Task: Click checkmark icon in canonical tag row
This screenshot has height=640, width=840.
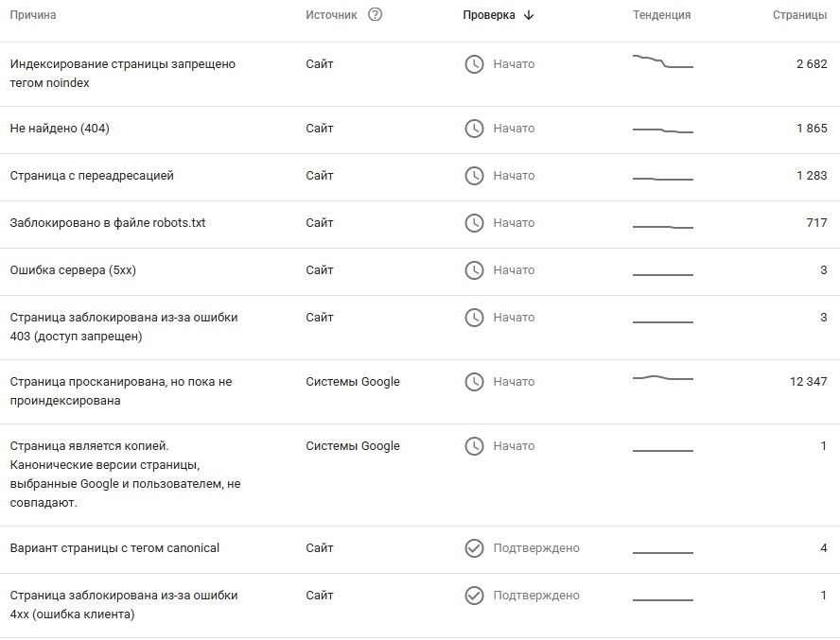Action: (x=474, y=548)
